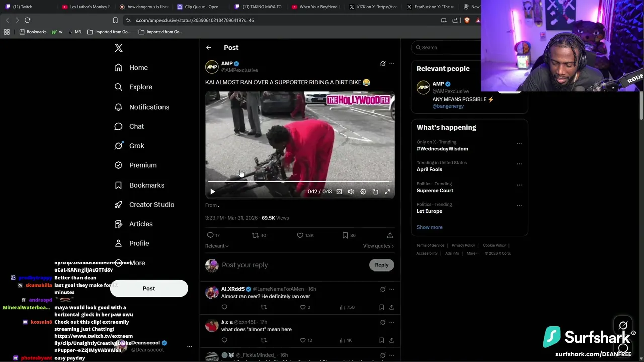
Task: Repost the ALXRddS reply
Action: point(264,307)
